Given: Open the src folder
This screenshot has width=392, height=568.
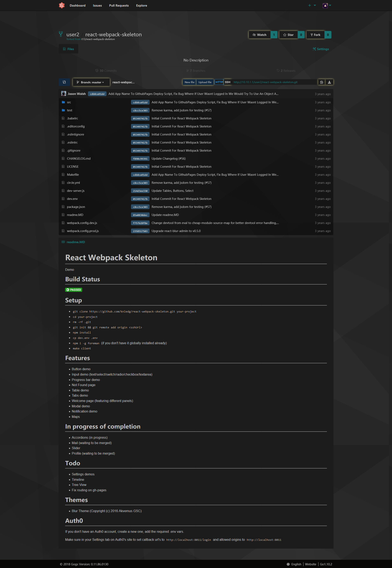Looking at the screenshot, I should 69,102.
